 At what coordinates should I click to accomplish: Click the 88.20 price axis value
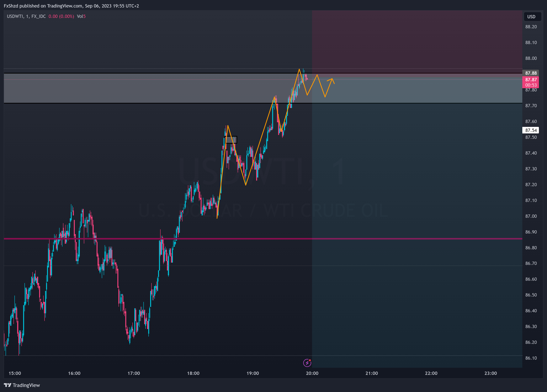pos(531,27)
